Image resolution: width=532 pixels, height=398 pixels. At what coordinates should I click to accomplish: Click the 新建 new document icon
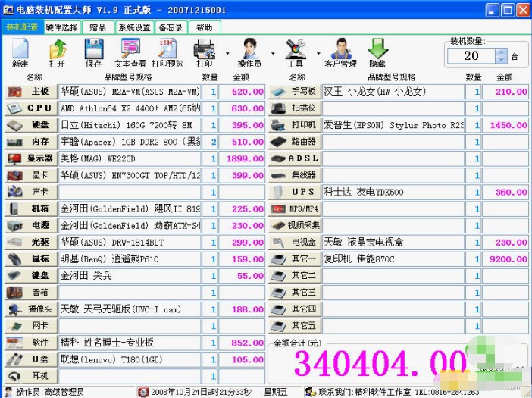tap(20, 53)
